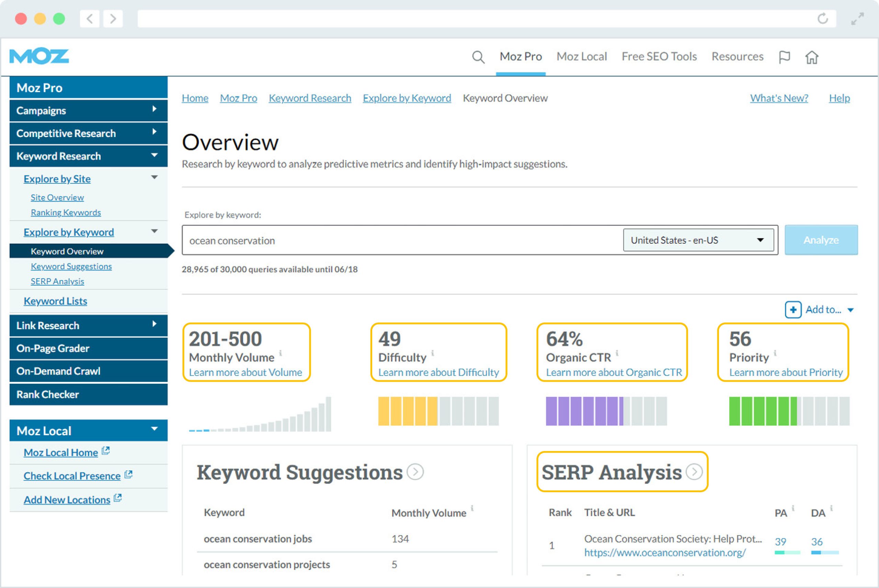The width and height of the screenshot is (879, 588).
Task: Click the browser back arrow
Action: coord(90,19)
